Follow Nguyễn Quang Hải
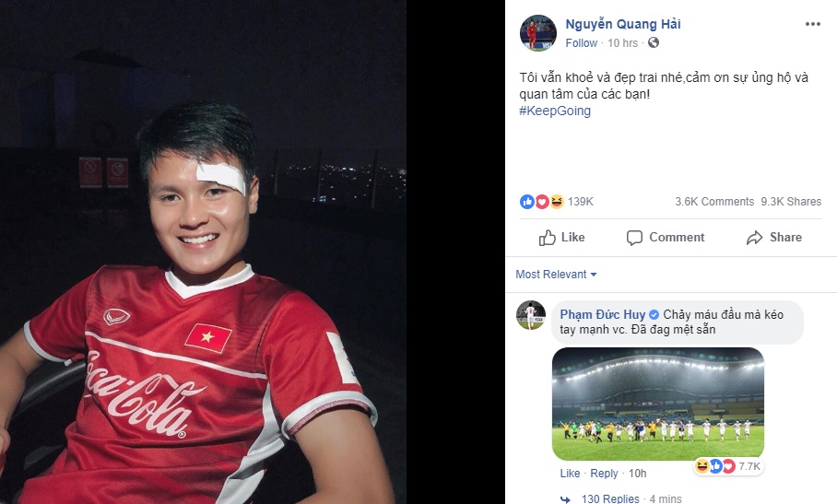 582,43
